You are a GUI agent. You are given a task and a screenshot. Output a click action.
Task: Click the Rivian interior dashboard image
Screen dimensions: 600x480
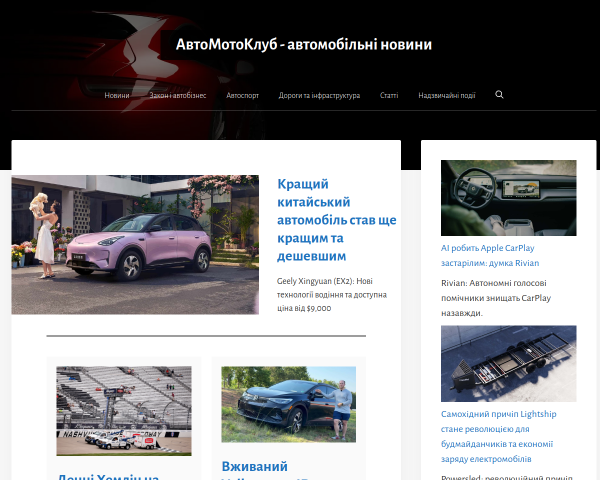[x=509, y=198]
